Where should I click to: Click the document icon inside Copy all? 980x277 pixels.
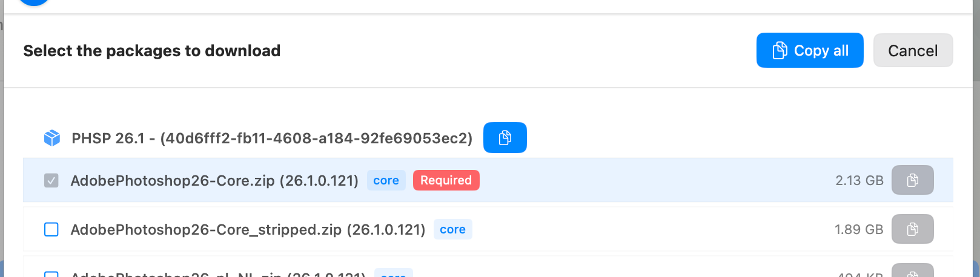(x=780, y=51)
